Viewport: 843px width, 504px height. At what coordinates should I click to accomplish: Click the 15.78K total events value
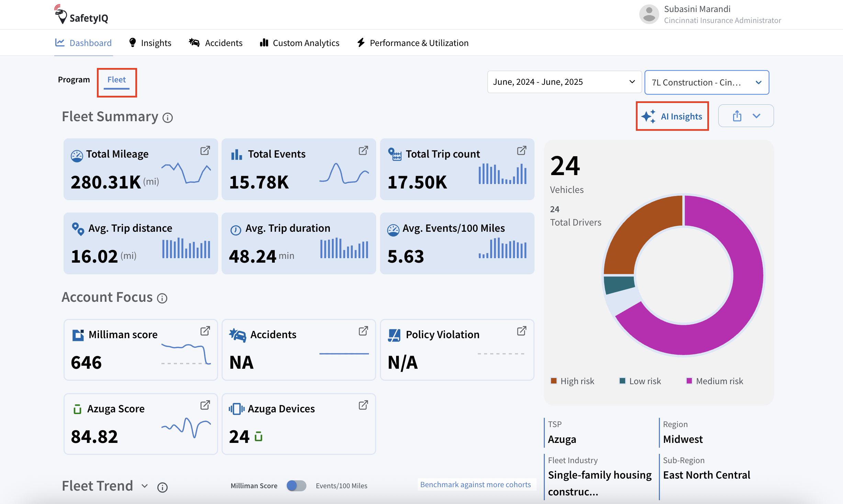259,182
